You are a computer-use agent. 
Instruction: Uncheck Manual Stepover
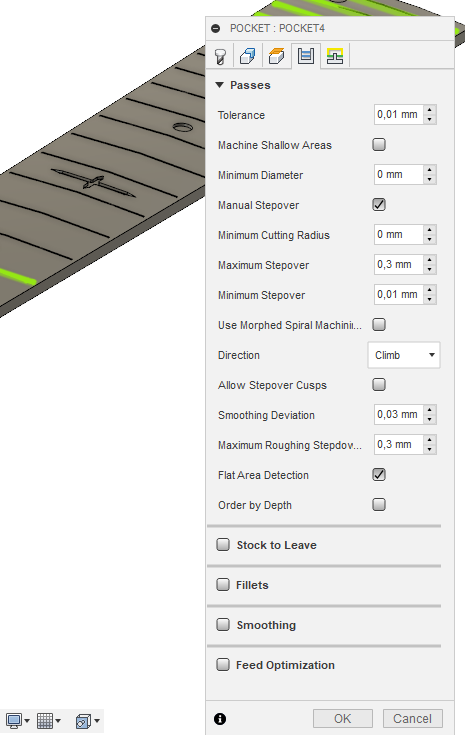coord(379,204)
